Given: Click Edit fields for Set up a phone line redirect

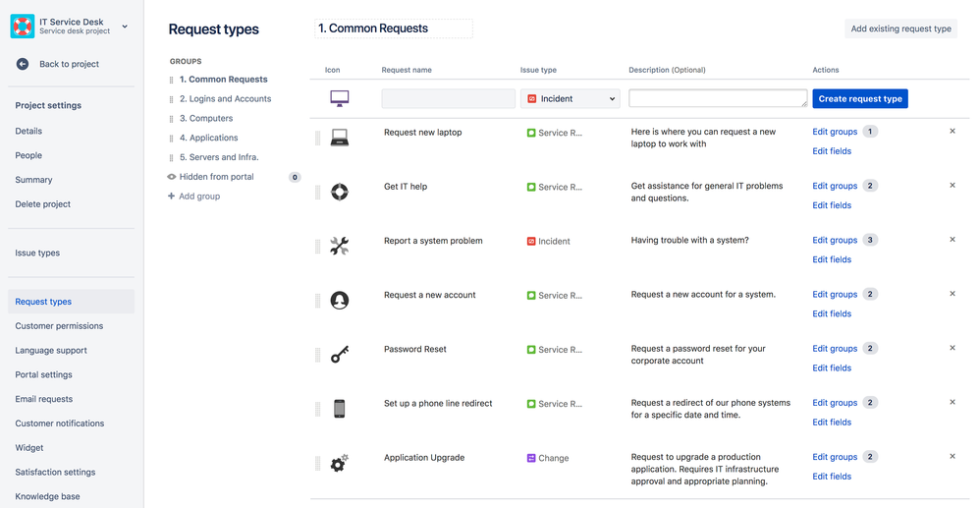Looking at the screenshot, I should pyautogui.click(x=832, y=423).
